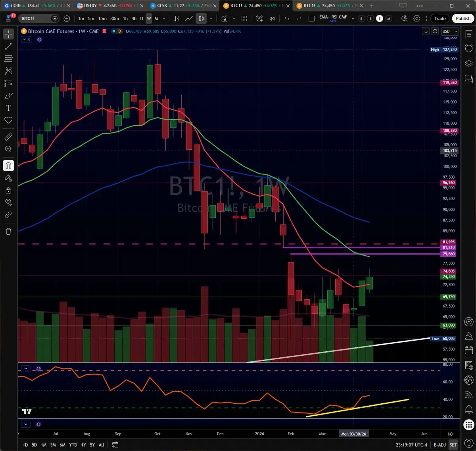Open the heart icons tool
Viewport: 476px width, 451px height.
[8, 120]
